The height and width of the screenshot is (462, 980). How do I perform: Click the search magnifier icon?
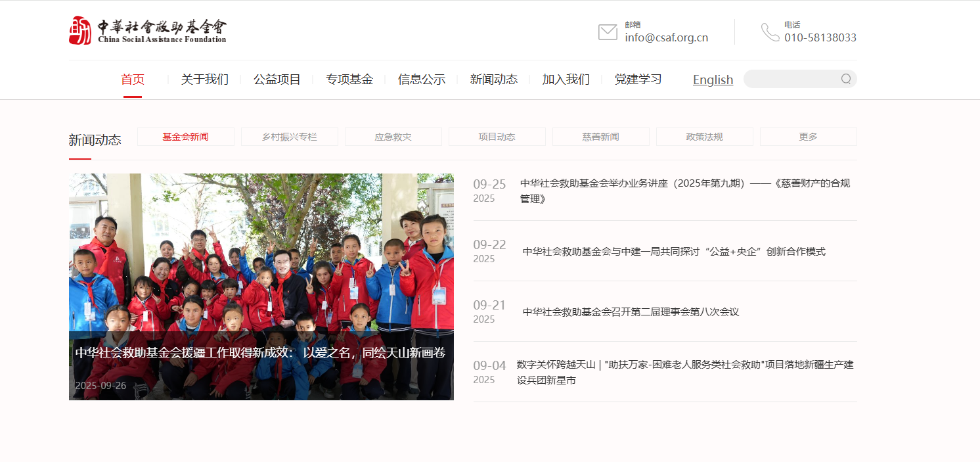pos(846,79)
